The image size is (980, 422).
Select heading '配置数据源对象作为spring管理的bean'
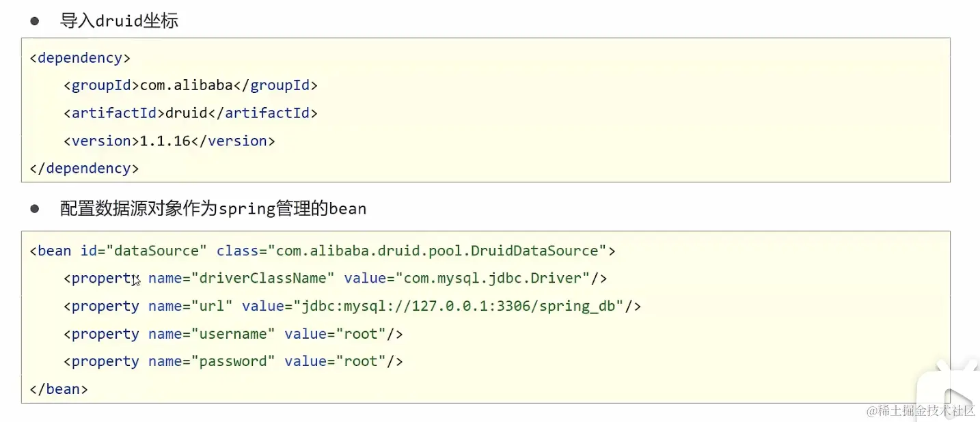pyautogui.click(x=213, y=209)
